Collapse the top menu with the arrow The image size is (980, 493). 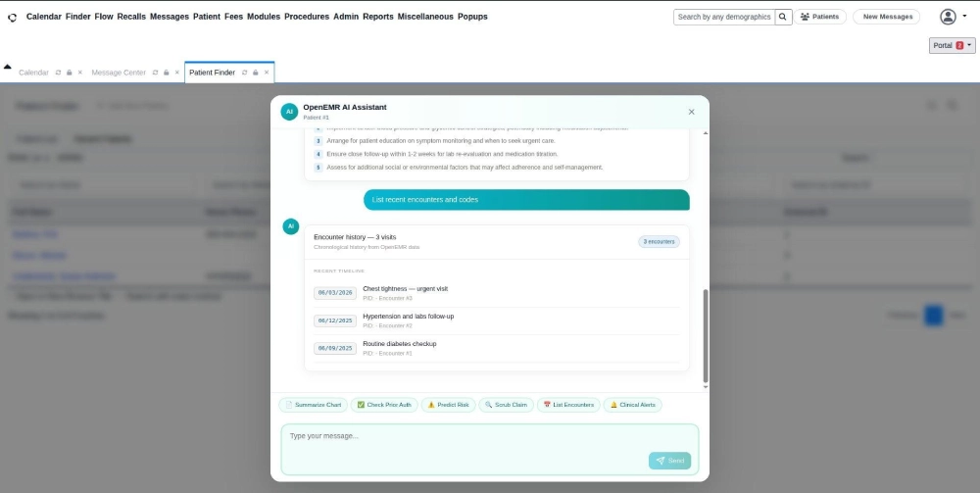[8, 67]
